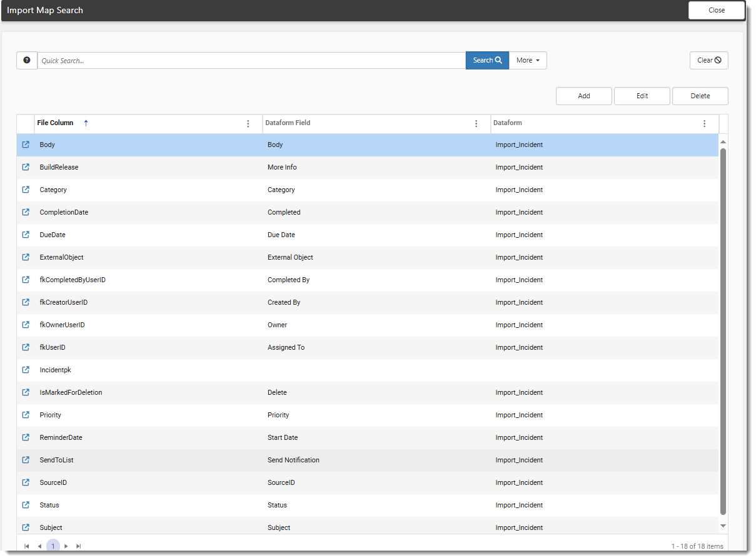The image size is (756, 560).
Task: Click the Edit button
Action: [x=642, y=96]
